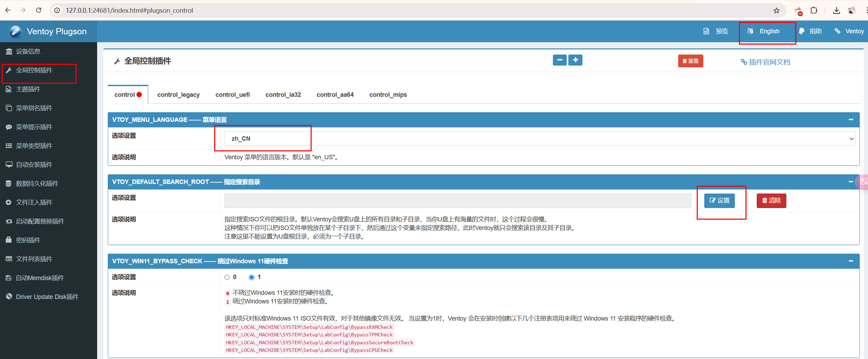Switch to the control_uefi tab

tap(232, 95)
